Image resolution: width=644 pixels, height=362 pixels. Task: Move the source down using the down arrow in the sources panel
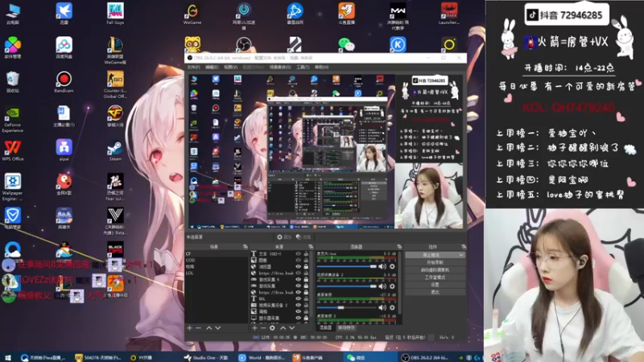(x=291, y=328)
